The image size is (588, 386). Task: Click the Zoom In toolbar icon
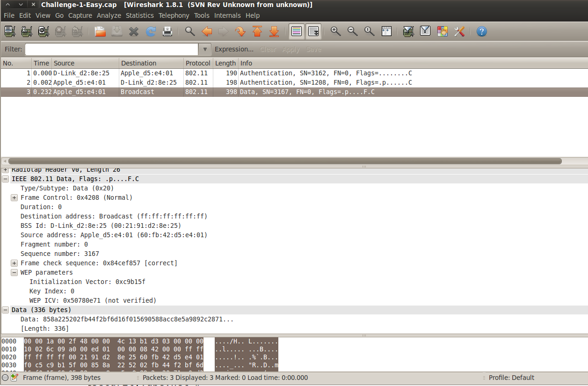click(x=335, y=31)
